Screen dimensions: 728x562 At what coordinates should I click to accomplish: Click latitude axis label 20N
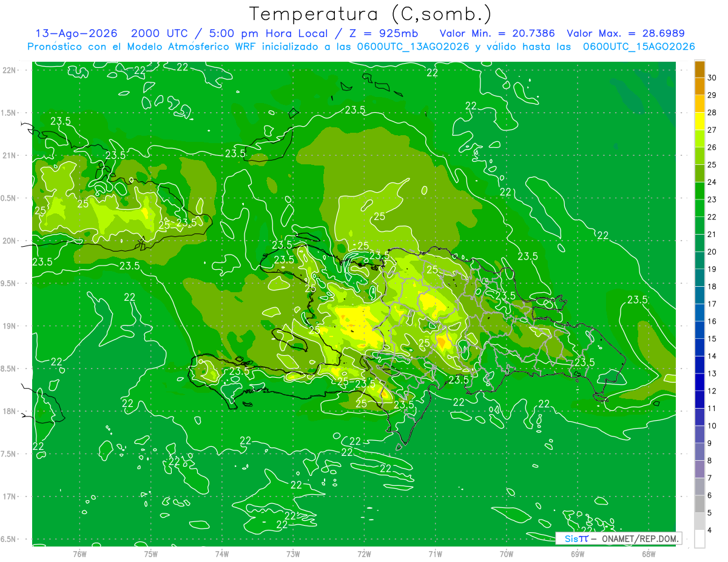(9, 241)
